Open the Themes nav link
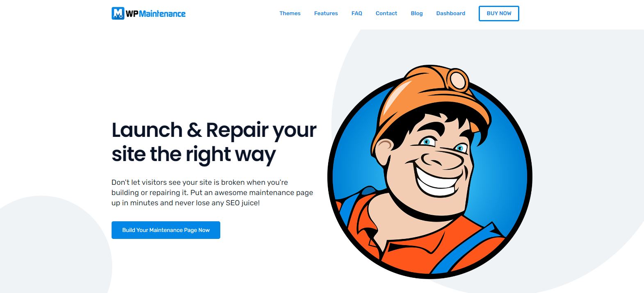Image resolution: width=644 pixels, height=293 pixels. click(x=290, y=13)
